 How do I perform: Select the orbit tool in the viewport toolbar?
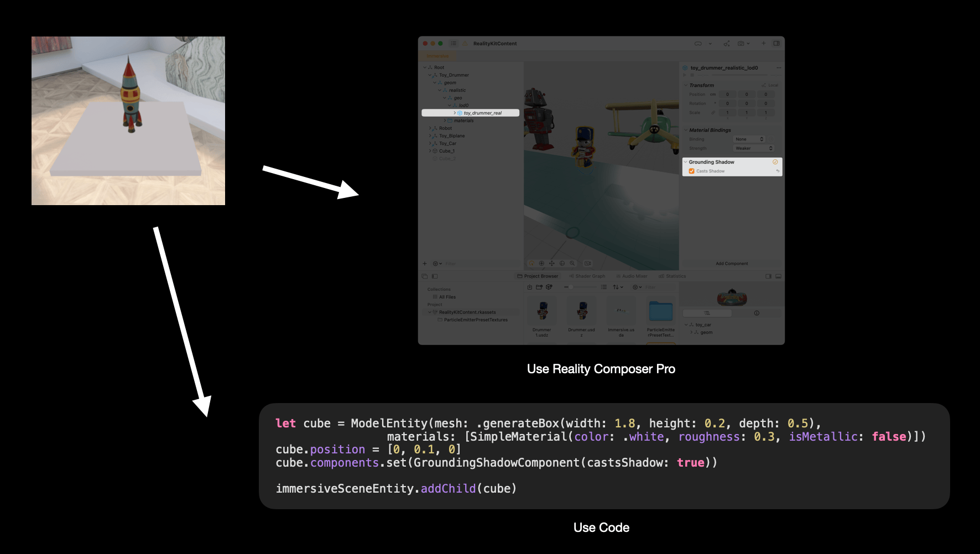(531, 264)
